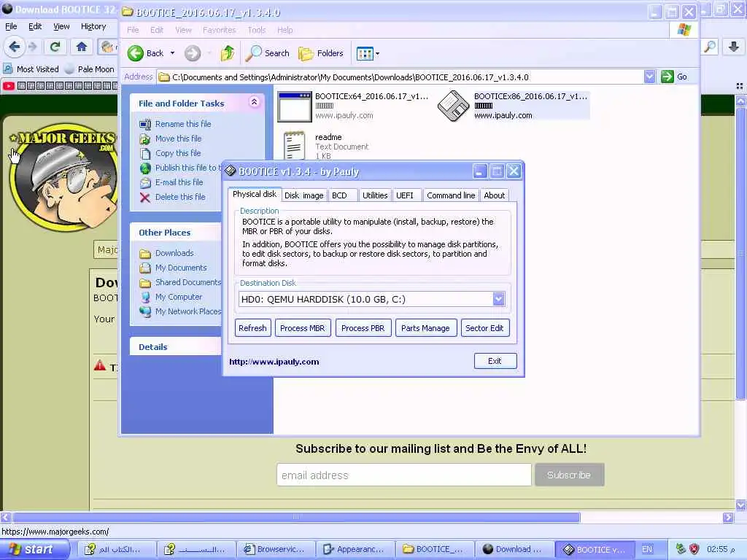
Task: Select the BOOTICEx64 executable file icon
Action: pyautogui.click(x=295, y=106)
